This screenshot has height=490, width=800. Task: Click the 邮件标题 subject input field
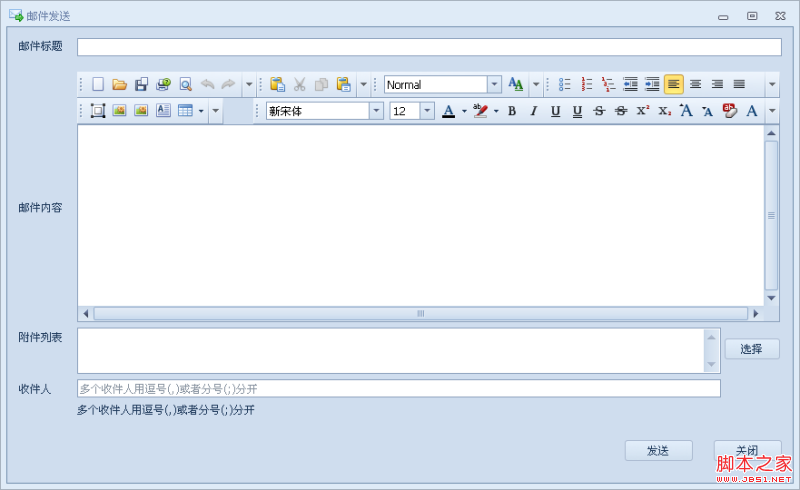click(428, 47)
